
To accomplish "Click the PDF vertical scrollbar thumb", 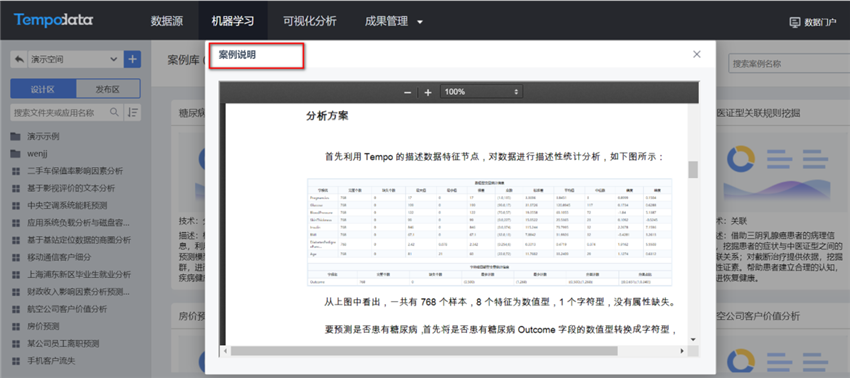I will point(693,169).
